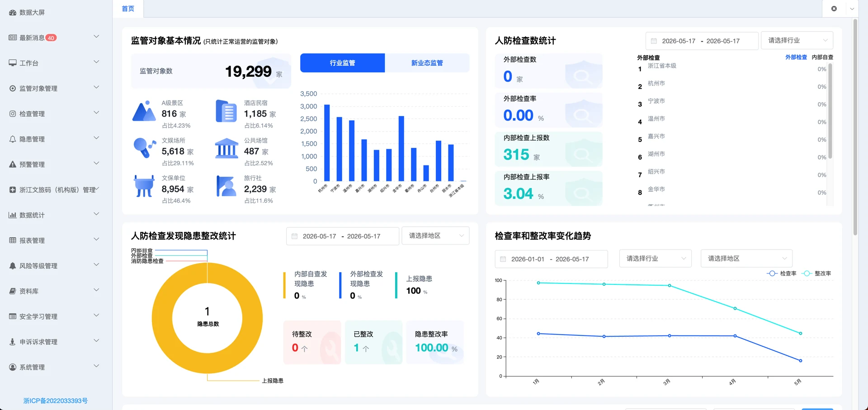Click the 监管对象管理 target icon

pyautogui.click(x=13, y=88)
